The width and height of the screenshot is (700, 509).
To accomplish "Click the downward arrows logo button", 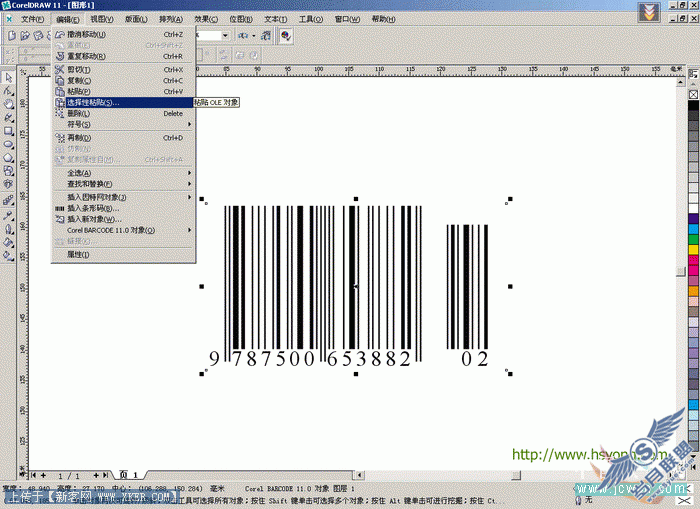I will point(649,12).
